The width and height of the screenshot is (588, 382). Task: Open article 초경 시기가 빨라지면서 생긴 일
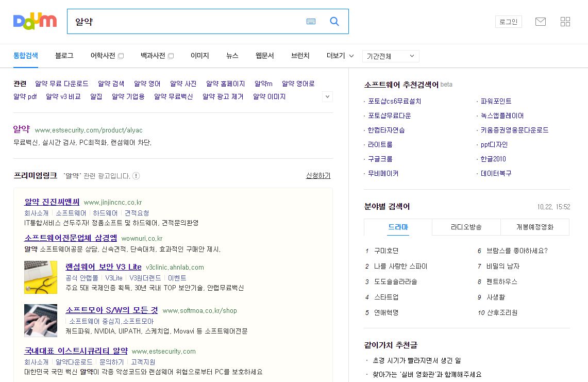pos(416,361)
